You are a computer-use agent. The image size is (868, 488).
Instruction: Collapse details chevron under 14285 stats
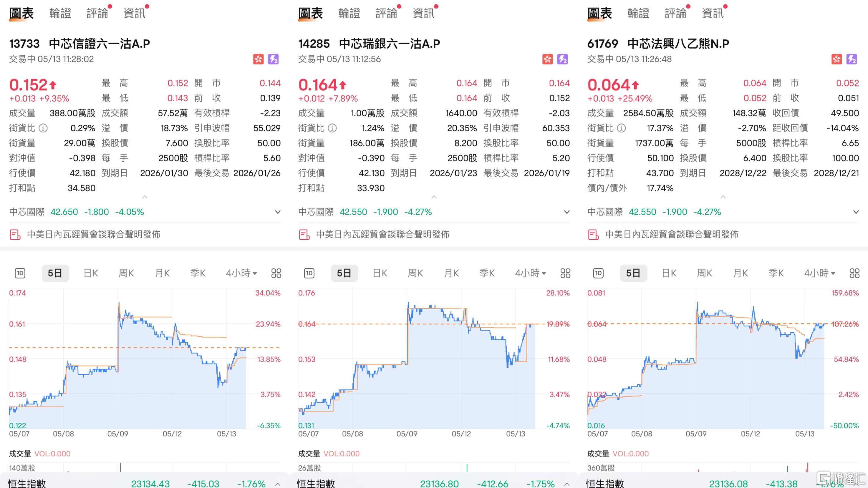434,197
